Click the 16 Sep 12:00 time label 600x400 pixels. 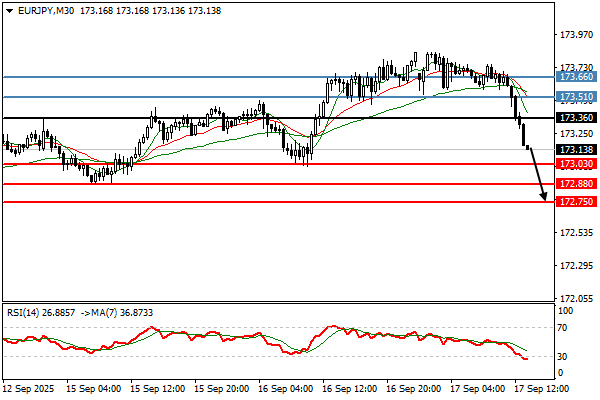coord(349,389)
